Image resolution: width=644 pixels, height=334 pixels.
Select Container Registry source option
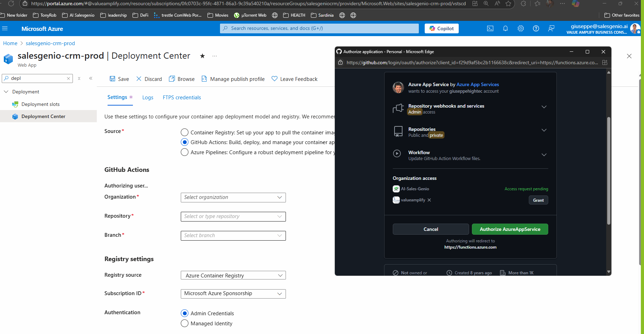click(x=185, y=132)
